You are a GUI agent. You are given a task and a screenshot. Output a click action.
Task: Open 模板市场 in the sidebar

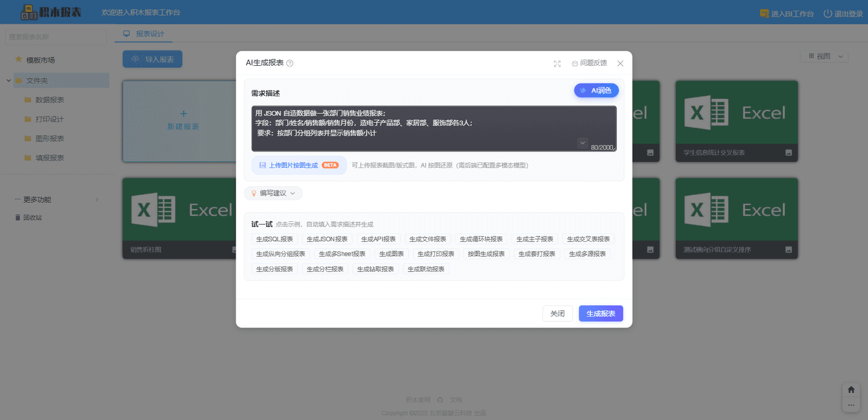40,60
